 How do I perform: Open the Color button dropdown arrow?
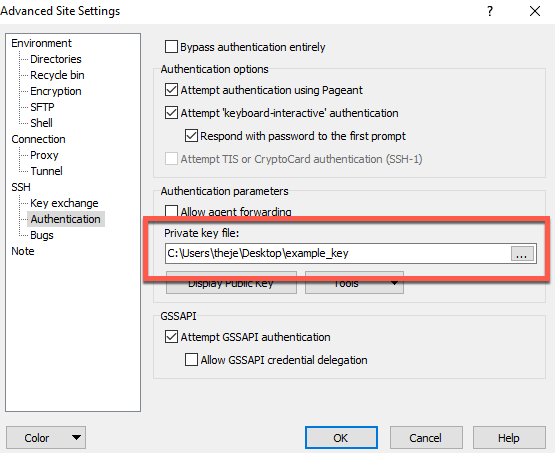coord(76,438)
